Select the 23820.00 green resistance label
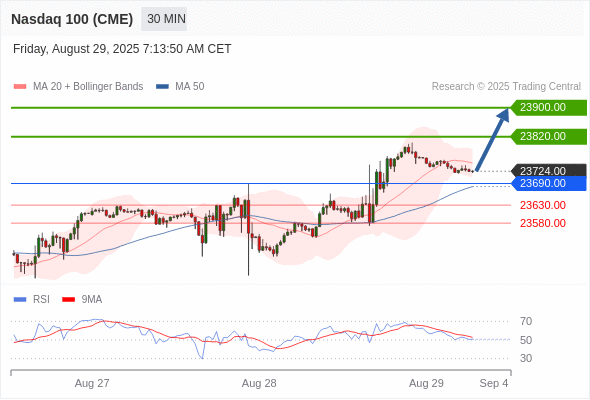 coord(549,136)
